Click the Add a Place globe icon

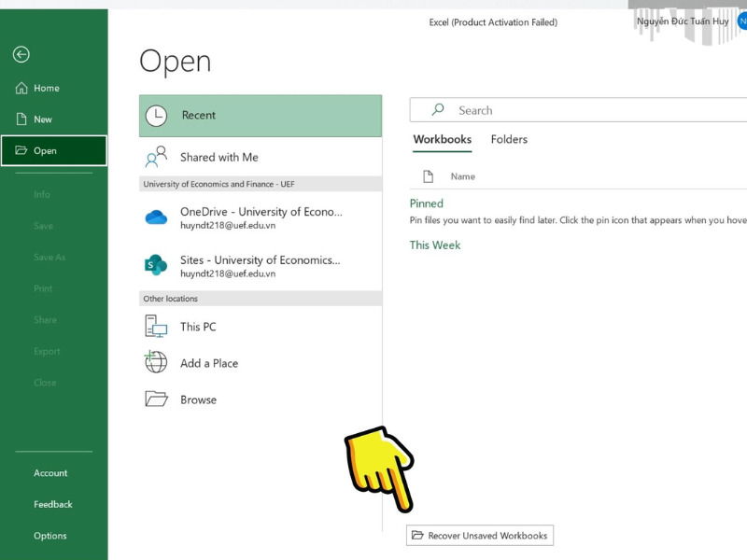156,362
